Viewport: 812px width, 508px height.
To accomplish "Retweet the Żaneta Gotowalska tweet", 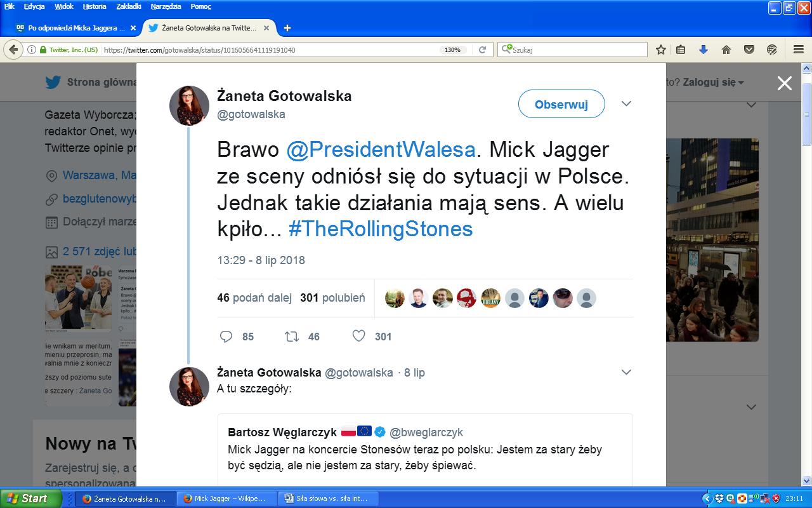I will click(292, 337).
